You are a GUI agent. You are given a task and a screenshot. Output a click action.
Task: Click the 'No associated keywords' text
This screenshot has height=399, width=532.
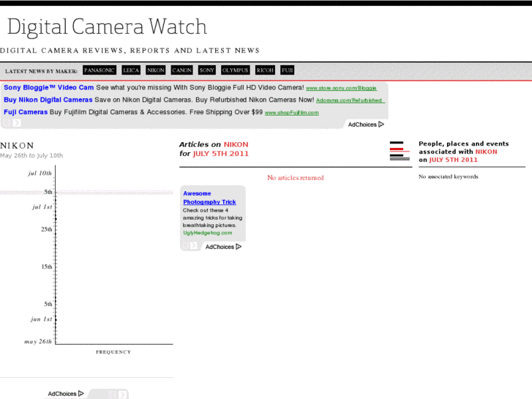click(x=448, y=176)
